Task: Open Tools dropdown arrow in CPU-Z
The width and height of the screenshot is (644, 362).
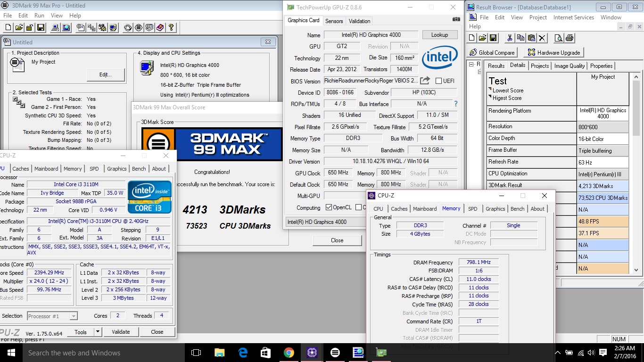Action: click(98, 332)
